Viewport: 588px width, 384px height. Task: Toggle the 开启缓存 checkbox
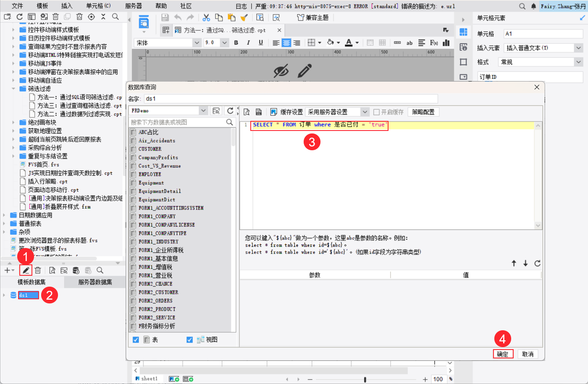coord(376,112)
